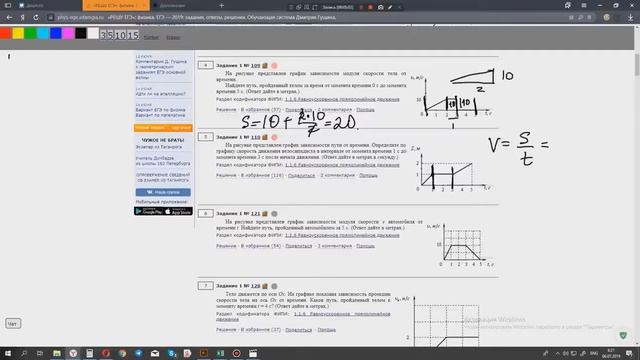Switch to the third browser tab
This screenshot has height=360, width=640.
(x=182, y=6)
